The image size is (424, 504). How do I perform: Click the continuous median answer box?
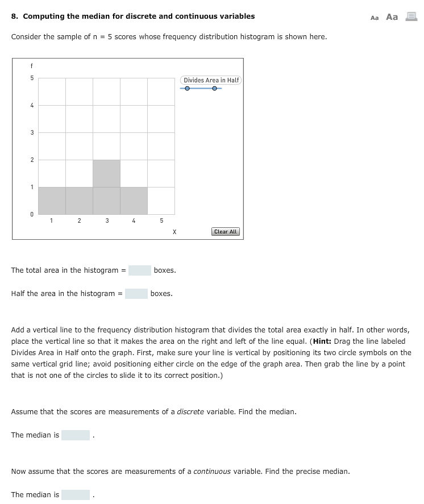74,494
